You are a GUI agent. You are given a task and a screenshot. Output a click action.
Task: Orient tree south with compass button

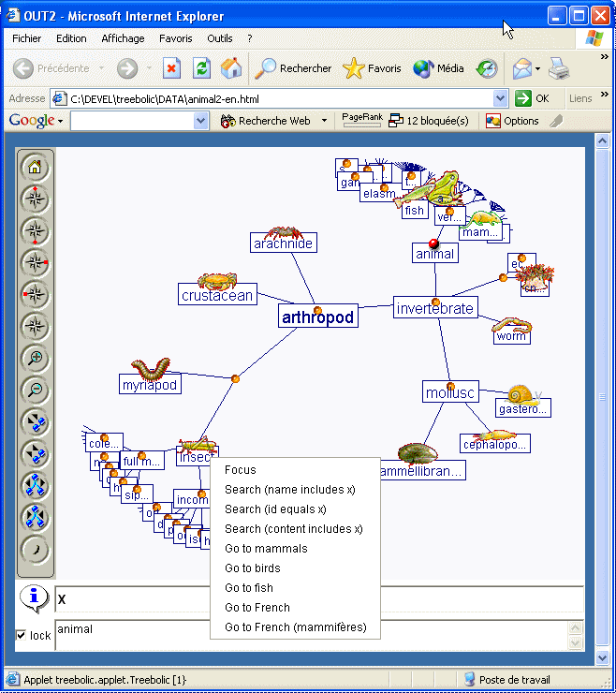[35, 230]
